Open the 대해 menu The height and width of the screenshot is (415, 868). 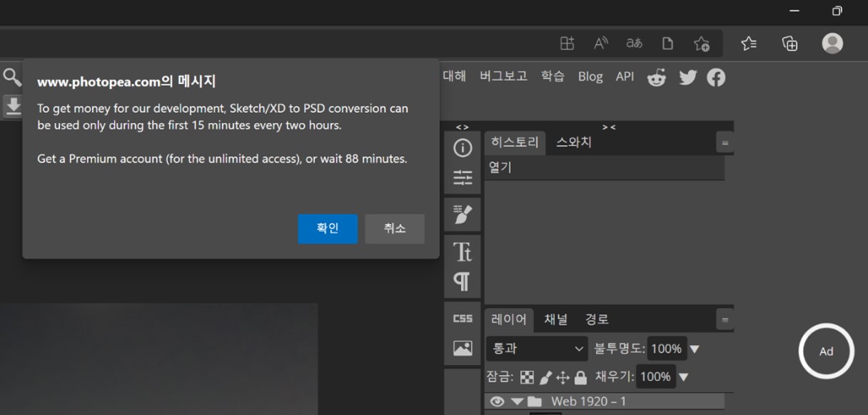[x=454, y=76]
